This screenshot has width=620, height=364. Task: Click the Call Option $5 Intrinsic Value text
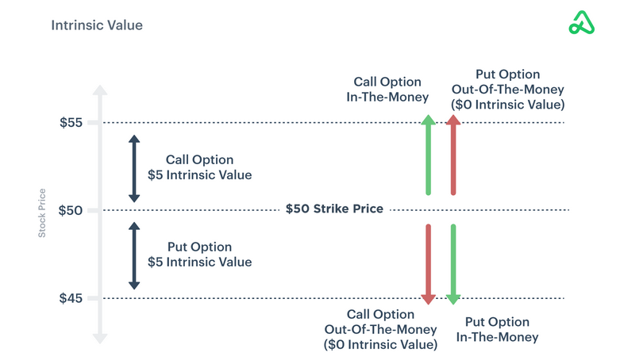[199, 167]
